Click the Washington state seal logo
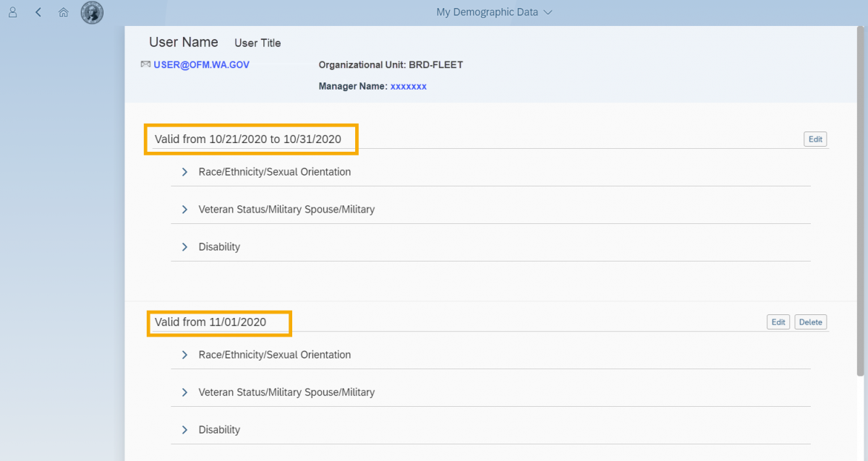The width and height of the screenshot is (868, 461). 91,12
